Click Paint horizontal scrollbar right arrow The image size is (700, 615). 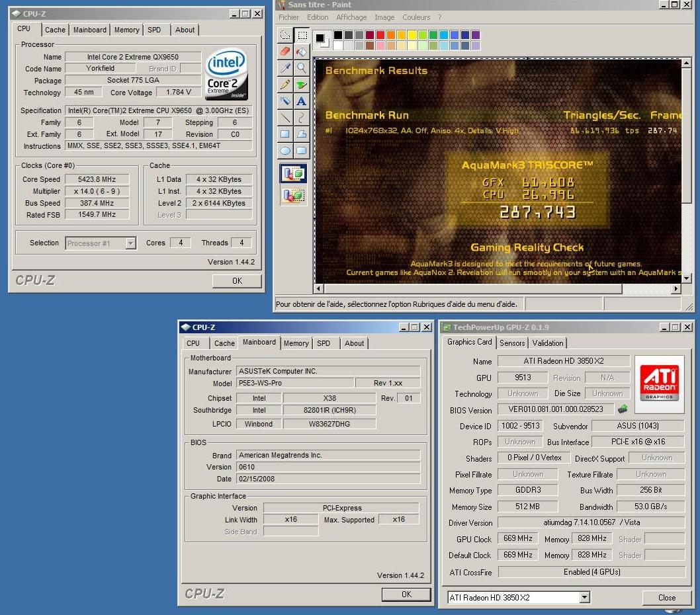(x=676, y=289)
